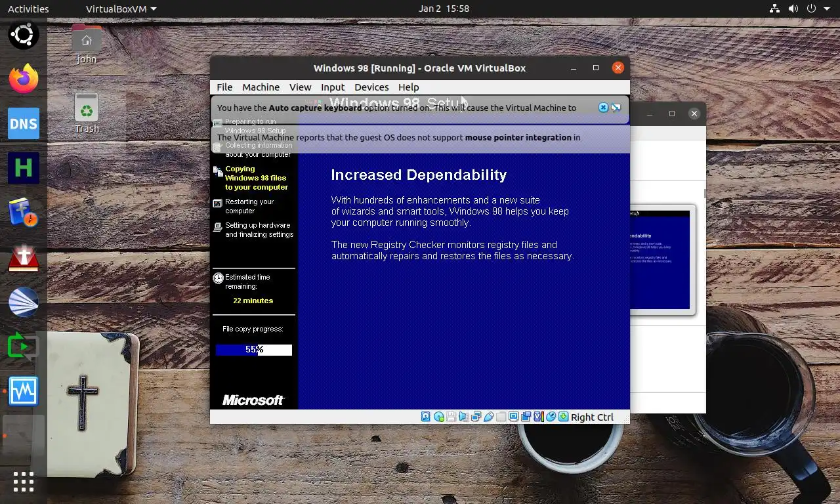The width and height of the screenshot is (840, 504).
Task: Click the File copy progress bar at 55%
Action: coord(254,350)
